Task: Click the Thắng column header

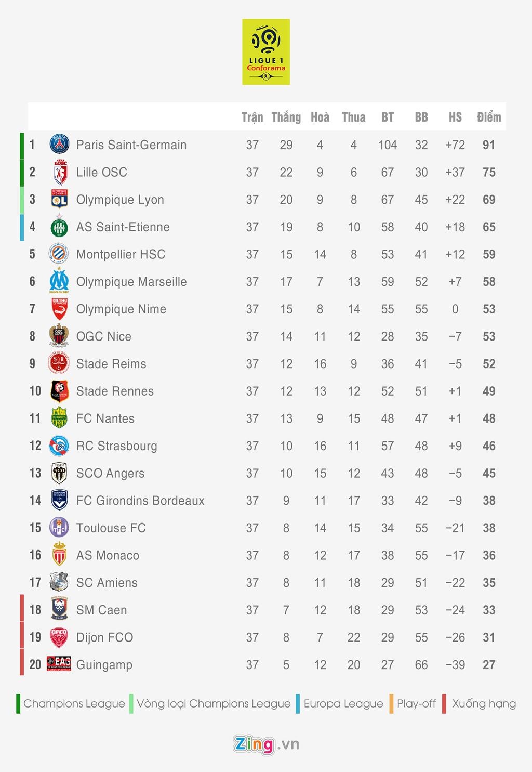Action: click(286, 117)
